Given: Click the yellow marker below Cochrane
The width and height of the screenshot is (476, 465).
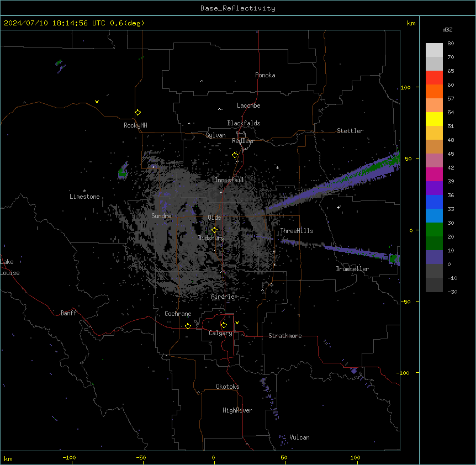Looking at the screenshot, I should pyautogui.click(x=188, y=326).
